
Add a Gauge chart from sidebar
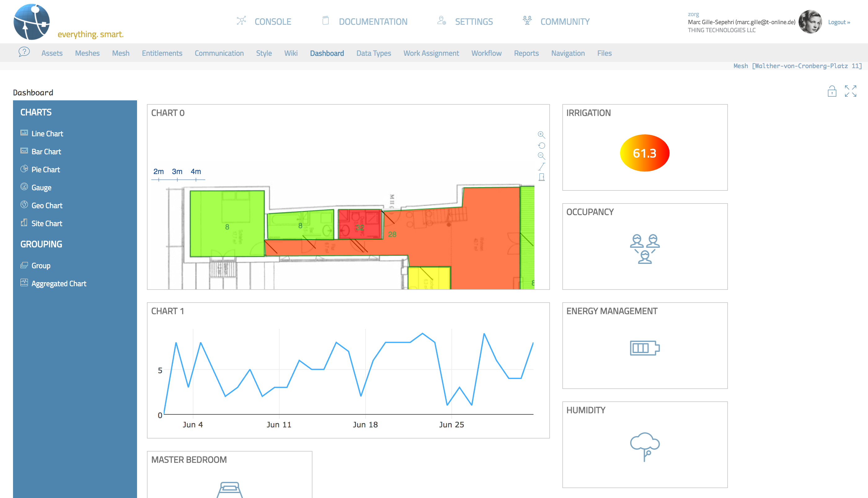pos(41,187)
